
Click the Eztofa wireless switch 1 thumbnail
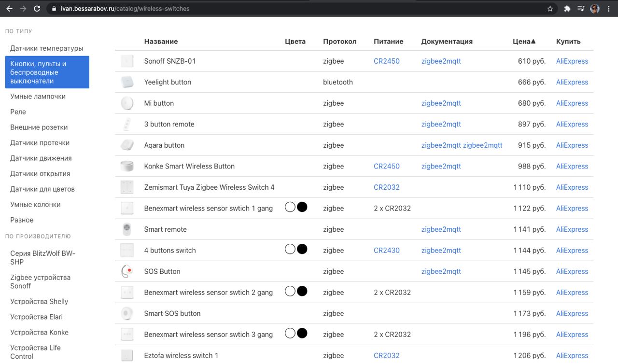(x=127, y=355)
